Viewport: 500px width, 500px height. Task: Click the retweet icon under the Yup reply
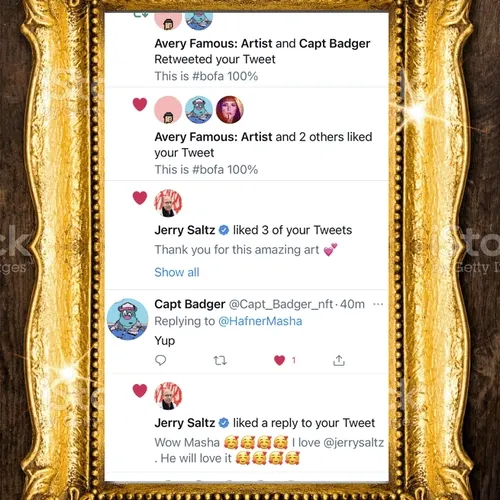tap(220, 360)
